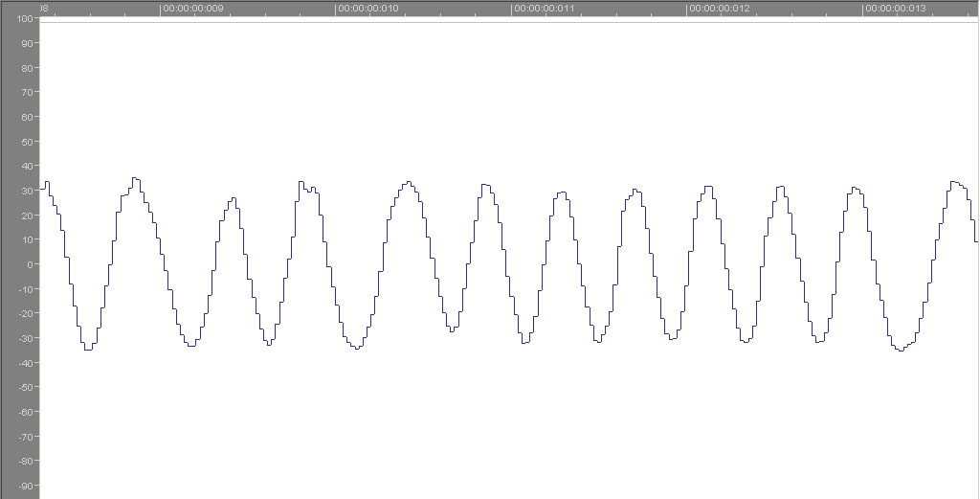
Task: Click the 00:00:00:010 mark on the time ruler
Action: coord(369,9)
